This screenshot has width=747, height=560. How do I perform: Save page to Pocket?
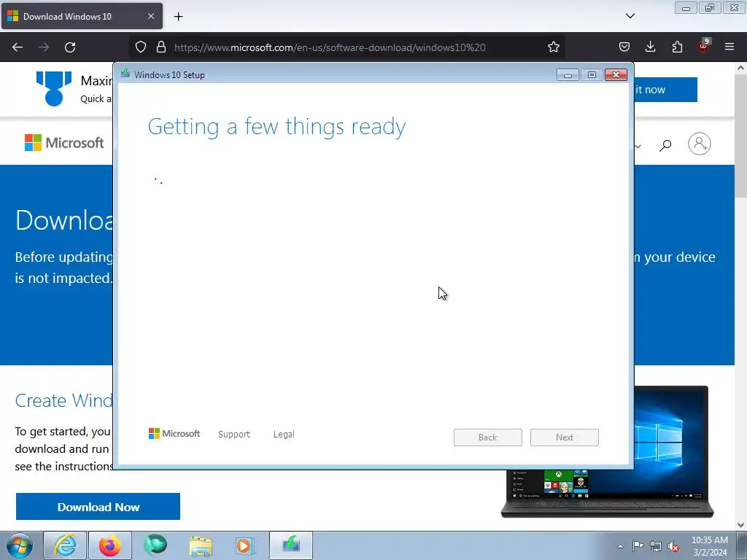[x=624, y=47]
